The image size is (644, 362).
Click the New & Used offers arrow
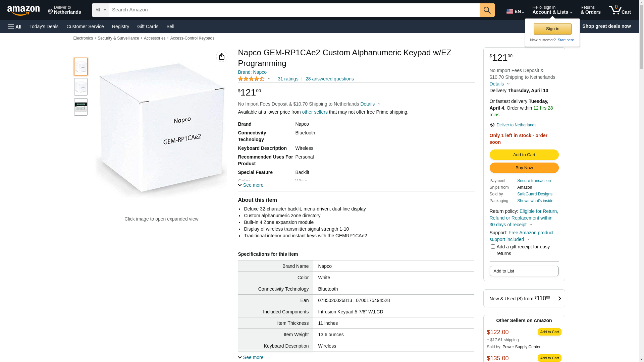coord(559,298)
